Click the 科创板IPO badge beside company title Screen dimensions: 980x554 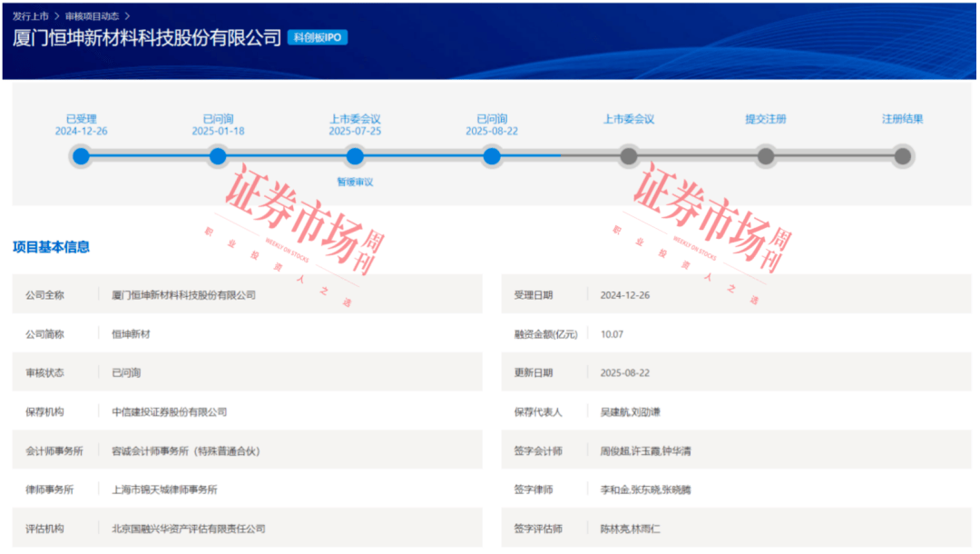click(318, 38)
